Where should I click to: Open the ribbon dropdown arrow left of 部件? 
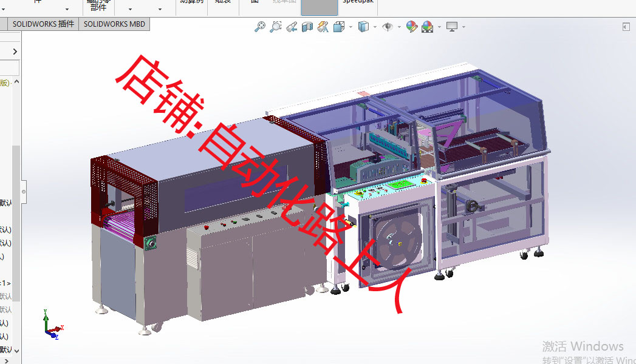point(67,9)
